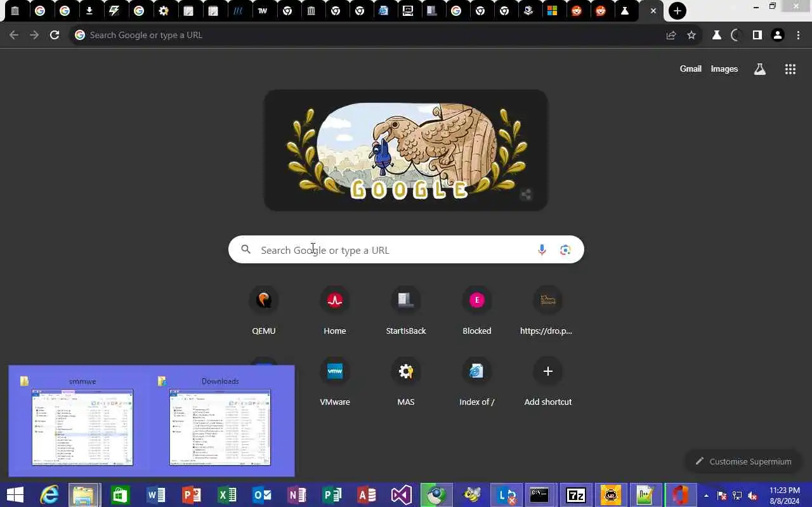Open the flask extension in toolbar
This screenshot has height=507, width=812.
[717, 35]
